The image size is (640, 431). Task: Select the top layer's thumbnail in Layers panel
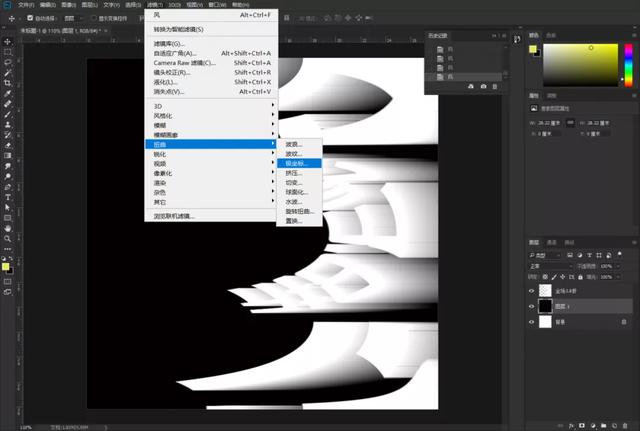click(547, 290)
